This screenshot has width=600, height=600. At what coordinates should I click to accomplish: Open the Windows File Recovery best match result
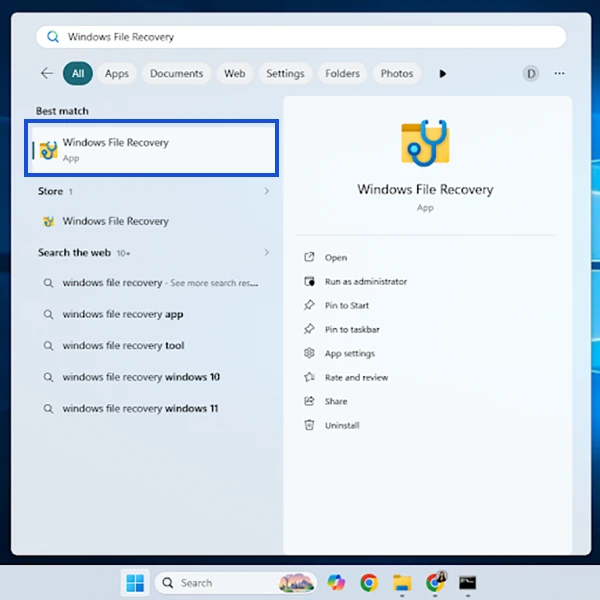pyautogui.click(x=152, y=148)
